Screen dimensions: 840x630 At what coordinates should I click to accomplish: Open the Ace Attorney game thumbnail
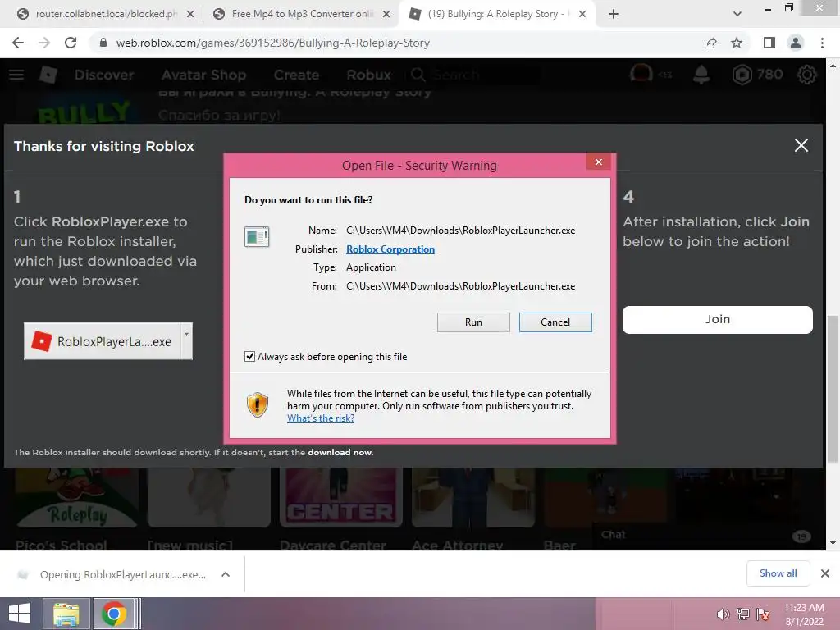[x=473, y=497]
